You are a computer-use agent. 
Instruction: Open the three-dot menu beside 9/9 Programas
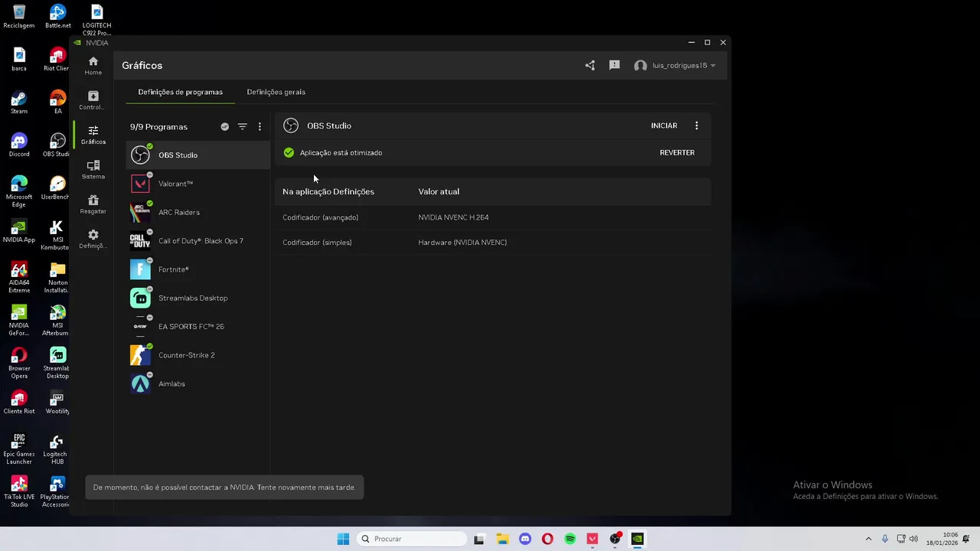pyautogui.click(x=260, y=127)
